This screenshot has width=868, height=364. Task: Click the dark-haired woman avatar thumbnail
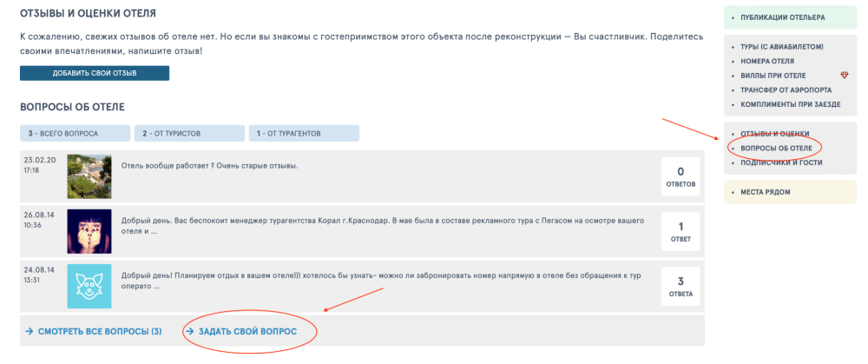(x=89, y=231)
